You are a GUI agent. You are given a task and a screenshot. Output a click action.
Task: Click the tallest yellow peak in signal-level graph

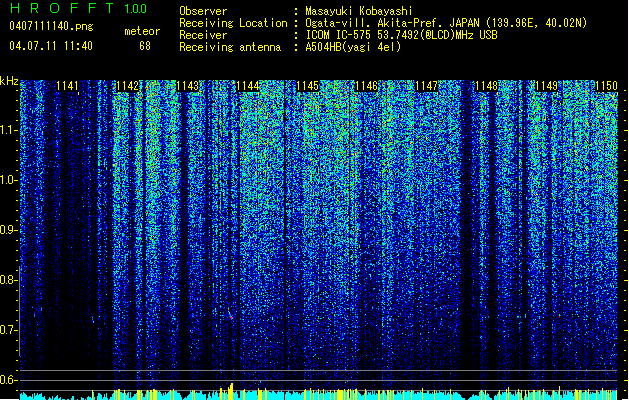click(x=231, y=391)
